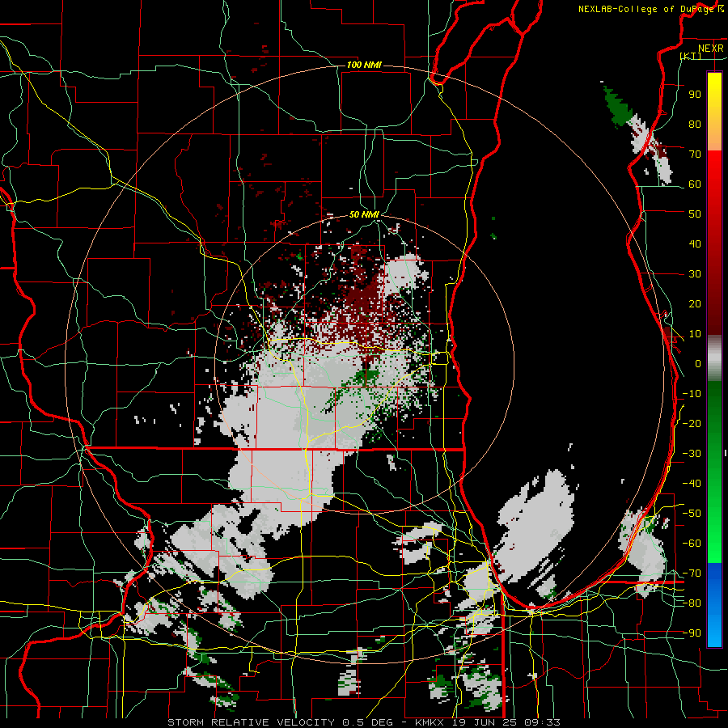The width and height of the screenshot is (728, 728).
Task: Click the KMKX station identifier in footer
Action: [x=430, y=722]
